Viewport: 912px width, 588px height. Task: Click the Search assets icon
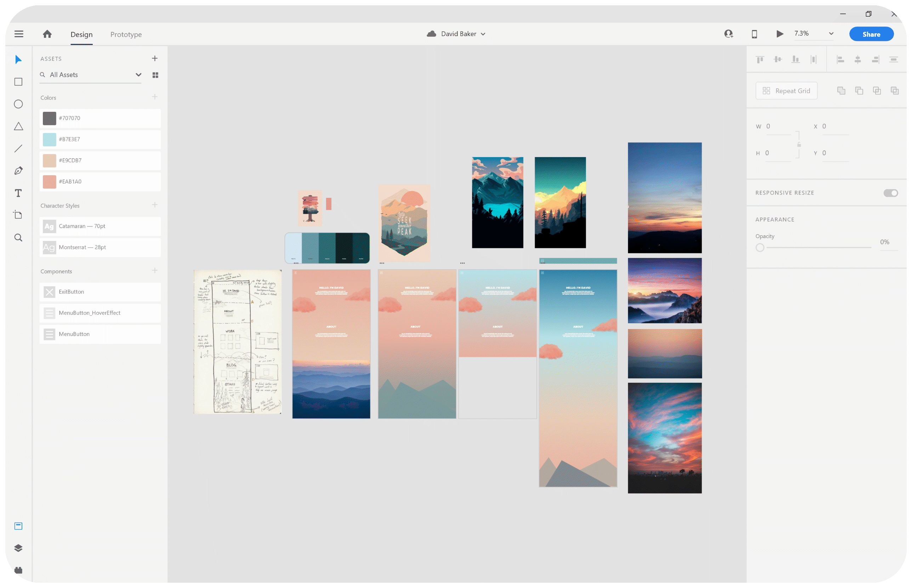43,74
